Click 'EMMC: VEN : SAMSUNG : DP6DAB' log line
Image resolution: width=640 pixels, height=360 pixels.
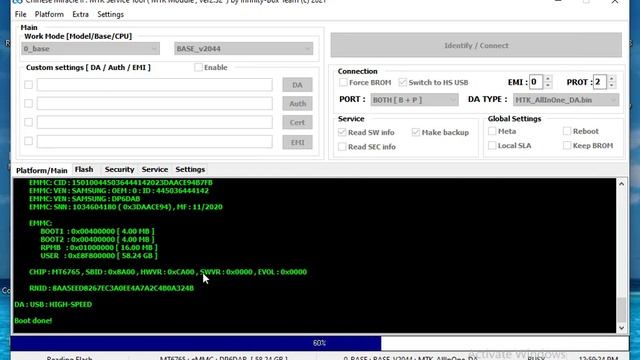pyautogui.click(x=84, y=199)
